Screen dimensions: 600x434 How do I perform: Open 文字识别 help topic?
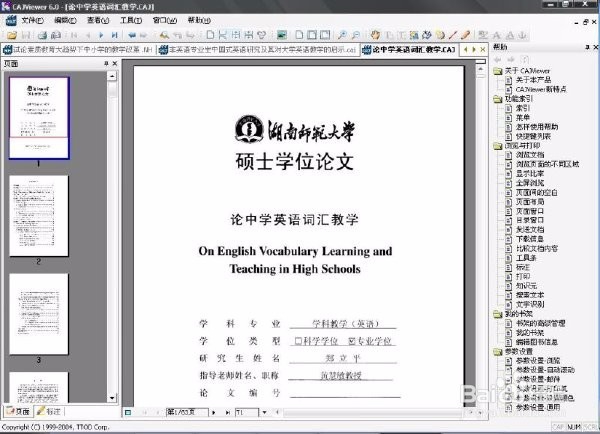point(530,305)
